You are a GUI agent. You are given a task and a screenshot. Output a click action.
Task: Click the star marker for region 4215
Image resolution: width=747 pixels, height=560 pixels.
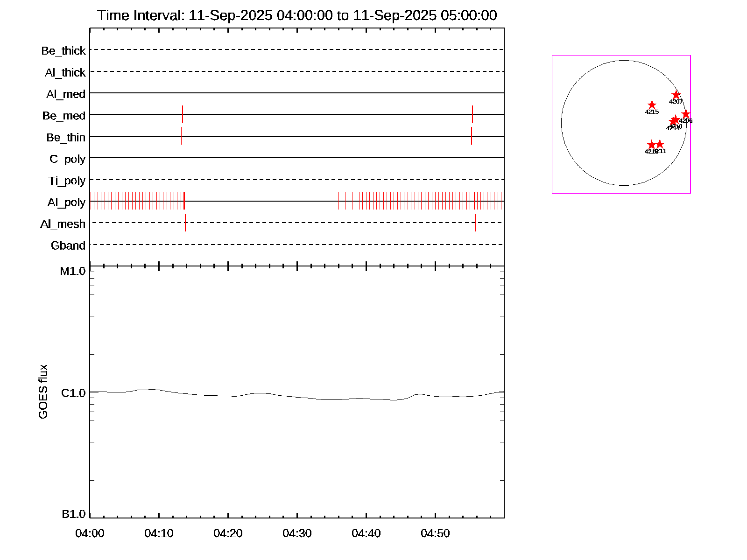click(652, 105)
